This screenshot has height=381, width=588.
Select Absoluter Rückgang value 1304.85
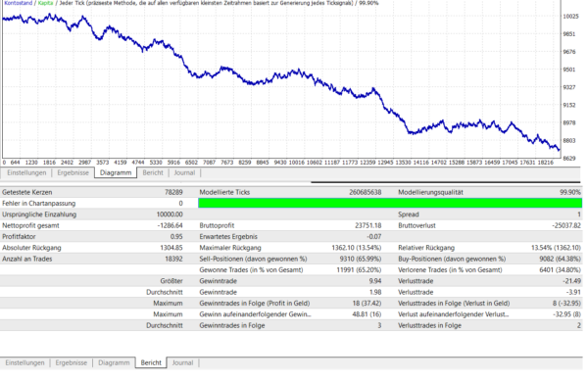tap(171, 248)
